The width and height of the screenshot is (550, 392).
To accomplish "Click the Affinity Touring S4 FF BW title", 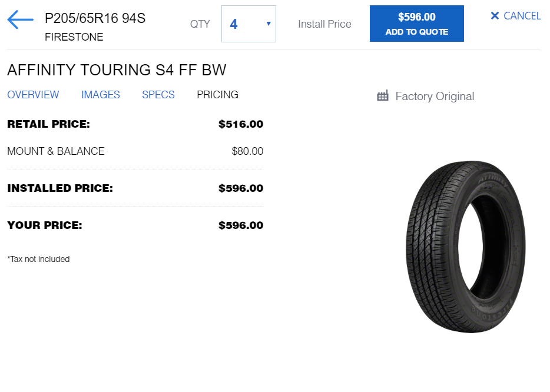I will 117,70.
